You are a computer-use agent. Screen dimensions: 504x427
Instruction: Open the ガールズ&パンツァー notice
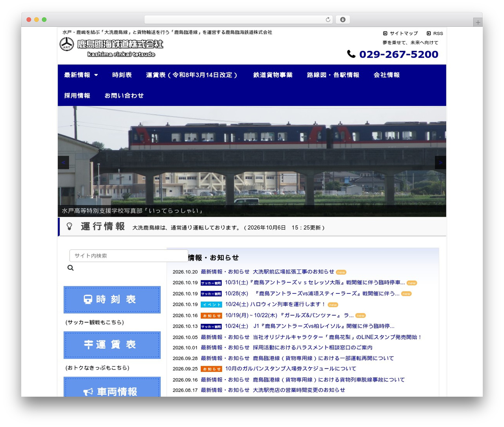(x=289, y=315)
